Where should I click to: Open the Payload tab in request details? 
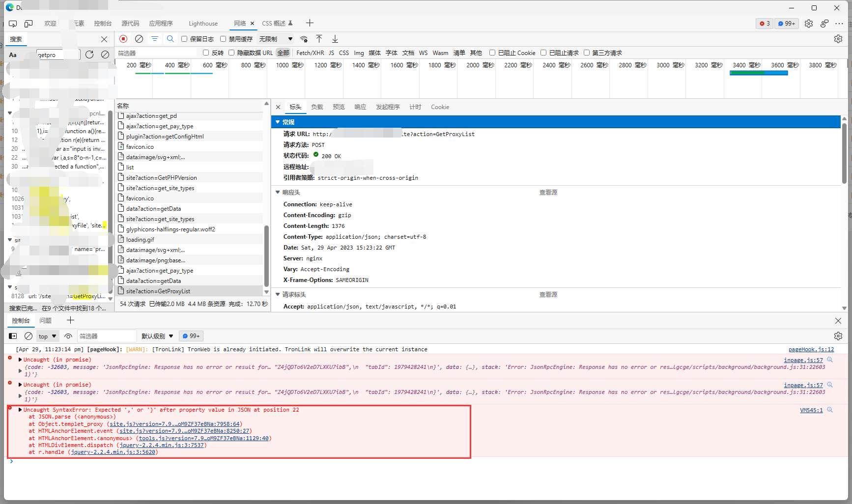[317, 107]
